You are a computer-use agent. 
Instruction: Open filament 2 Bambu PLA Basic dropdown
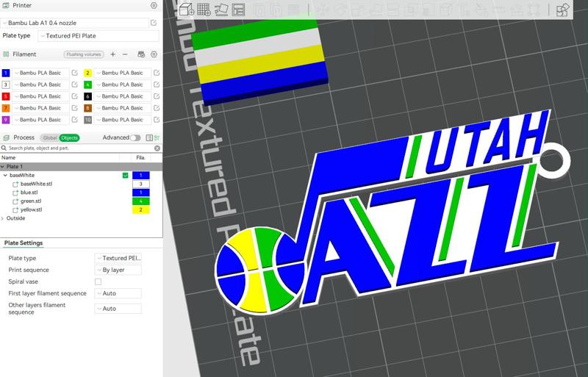pos(122,73)
